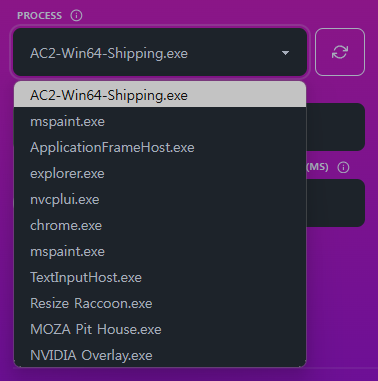
Task: Choose mspaint.exe listed above TextInputHost.exe
Action: click(160, 251)
